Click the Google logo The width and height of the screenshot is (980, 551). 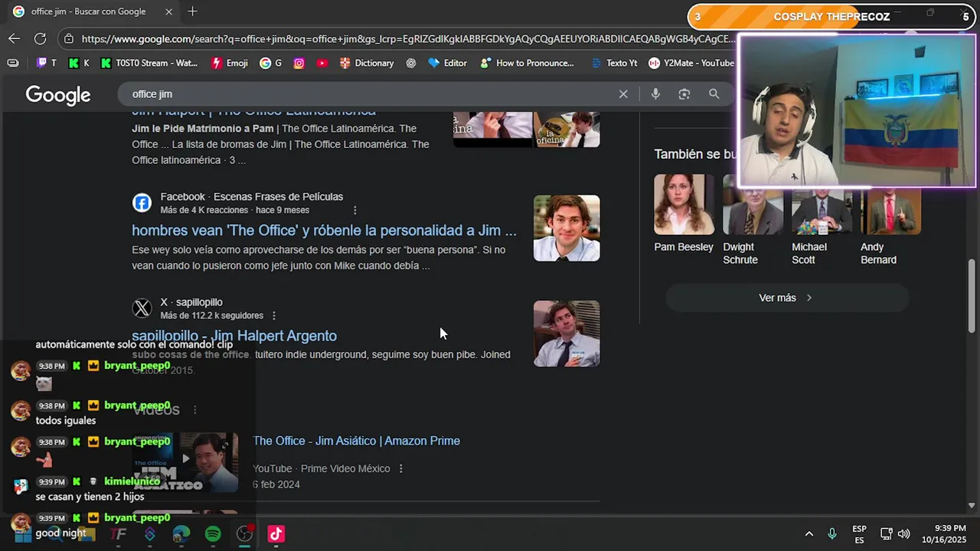58,95
